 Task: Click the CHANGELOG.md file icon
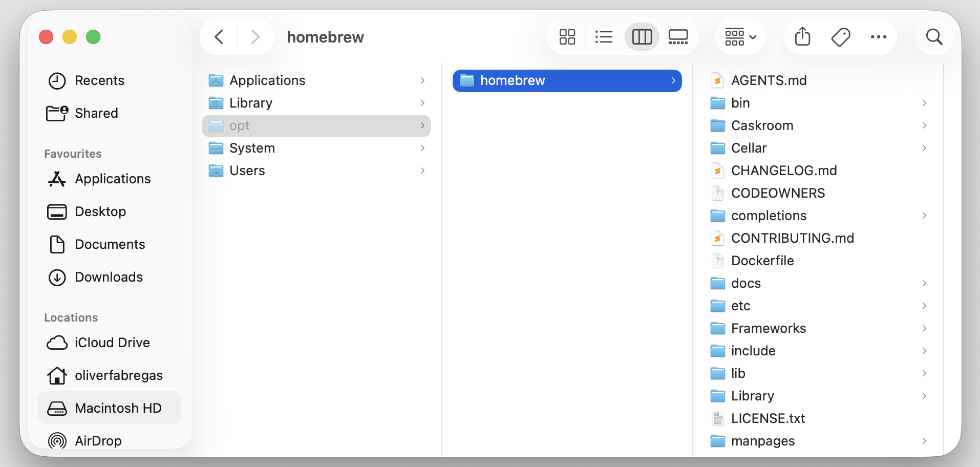(x=718, y=171)
